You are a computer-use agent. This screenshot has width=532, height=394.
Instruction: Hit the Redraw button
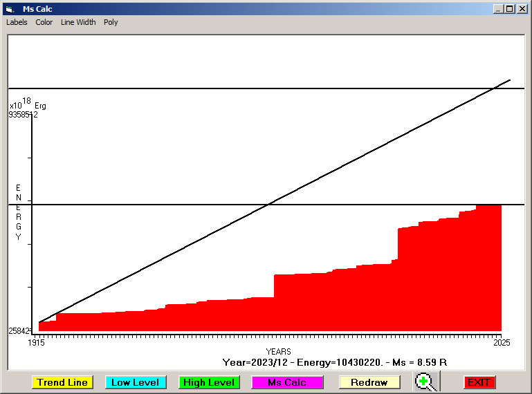[x=369, y=382]
